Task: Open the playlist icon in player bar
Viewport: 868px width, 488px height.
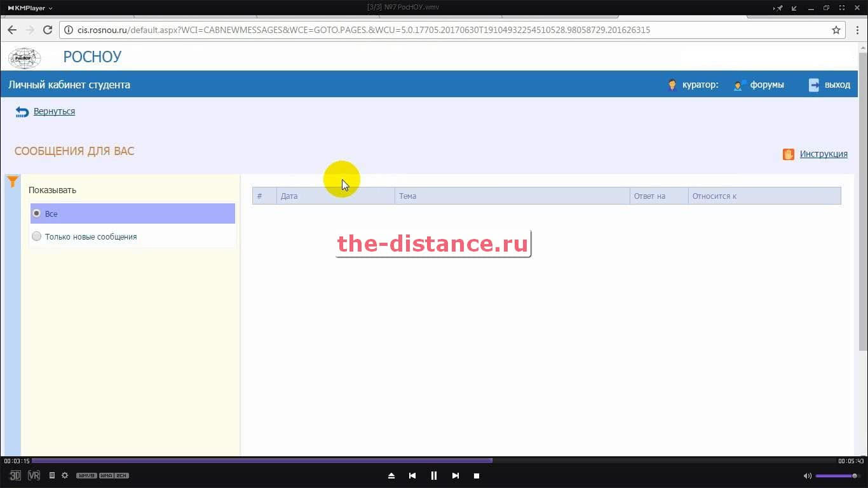Action: tap(52, 475)
